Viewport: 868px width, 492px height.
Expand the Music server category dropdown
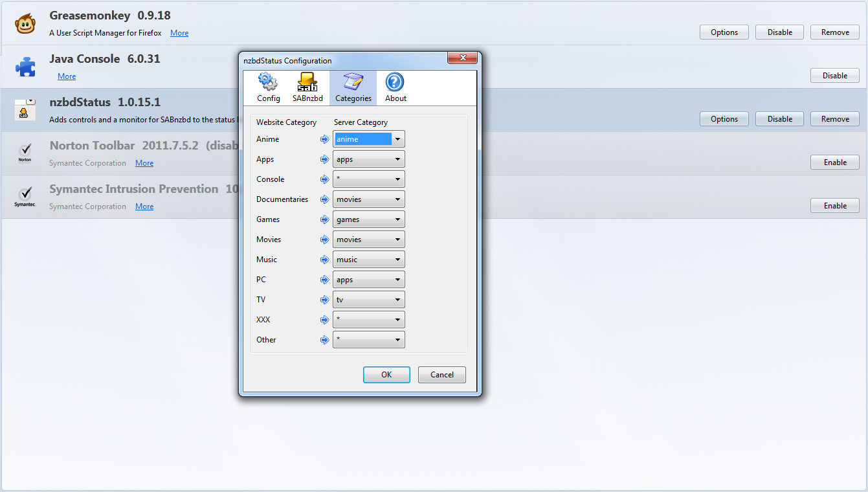point(369,260)
